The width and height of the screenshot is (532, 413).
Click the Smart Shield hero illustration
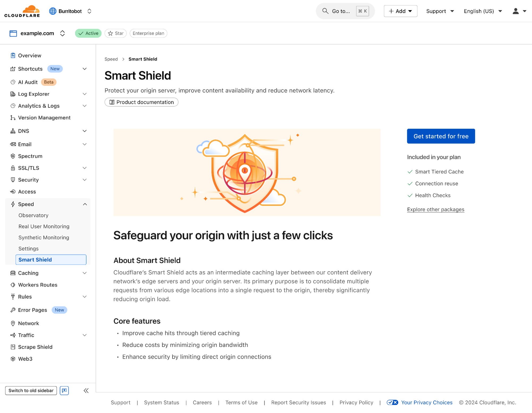tap(247, 172)
